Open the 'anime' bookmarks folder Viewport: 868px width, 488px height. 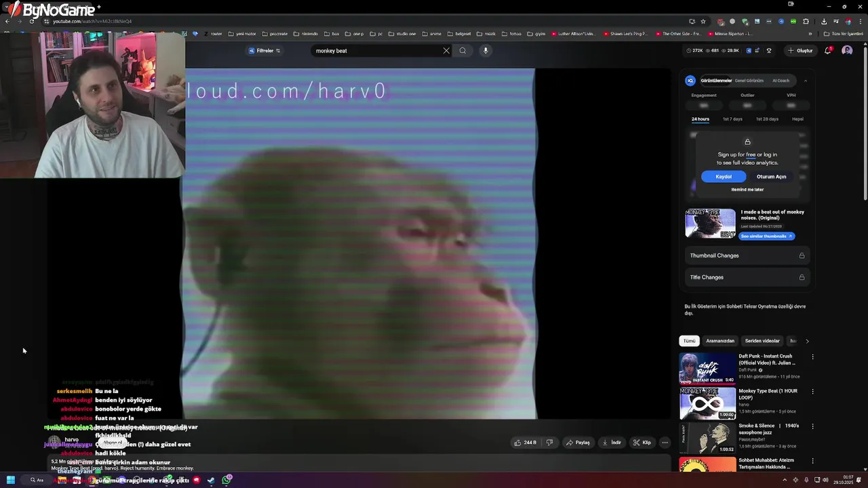pyautogui.click(x=431, y=34)
